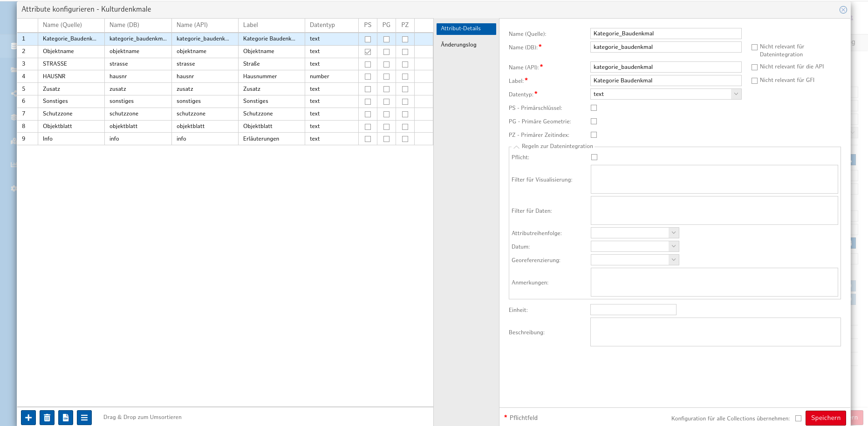Delete attribute using the trash icon
The width and height of the screenshot is (868, 426).
47,418
